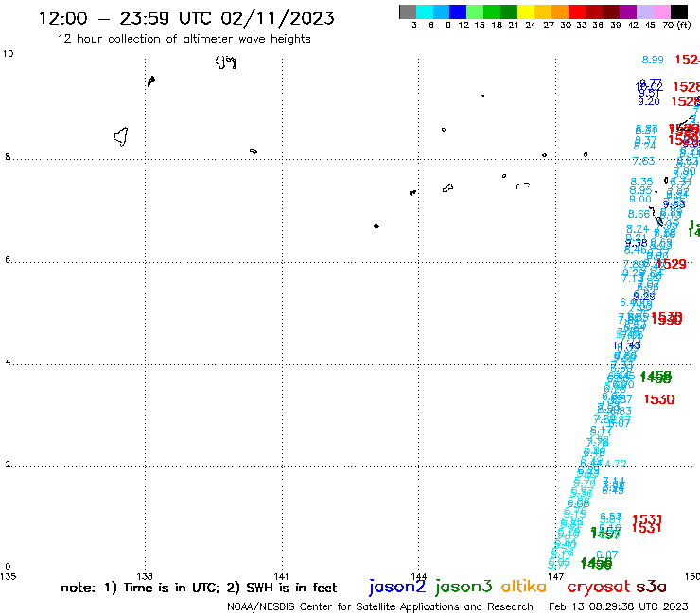
Task: Select the purple 42 ft legend swatch
Action: click(x=628, y=11)
